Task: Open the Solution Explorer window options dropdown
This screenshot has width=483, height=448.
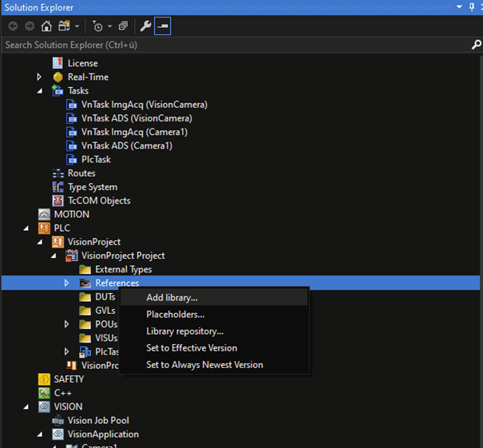Action: tap(459, 6)
